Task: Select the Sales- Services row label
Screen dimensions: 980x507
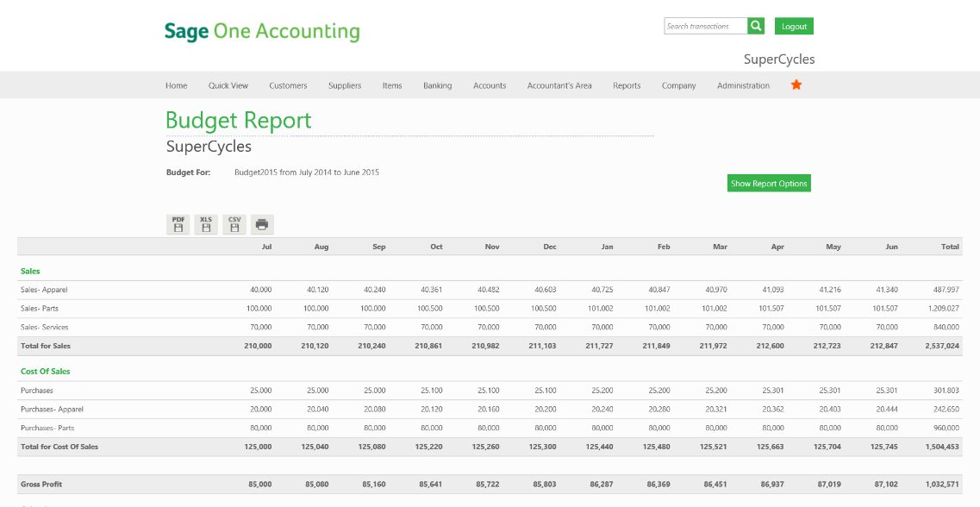Action: (44, 327)
